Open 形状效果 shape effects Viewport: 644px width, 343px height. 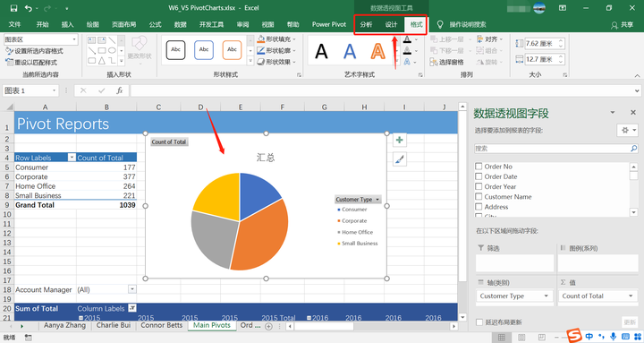(x=276, y=62)
